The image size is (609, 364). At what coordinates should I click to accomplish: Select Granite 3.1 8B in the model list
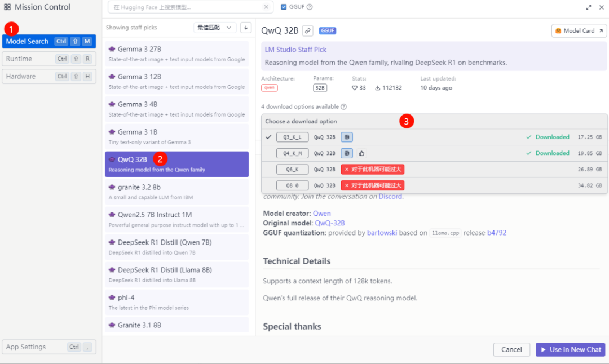click(176, 325)
